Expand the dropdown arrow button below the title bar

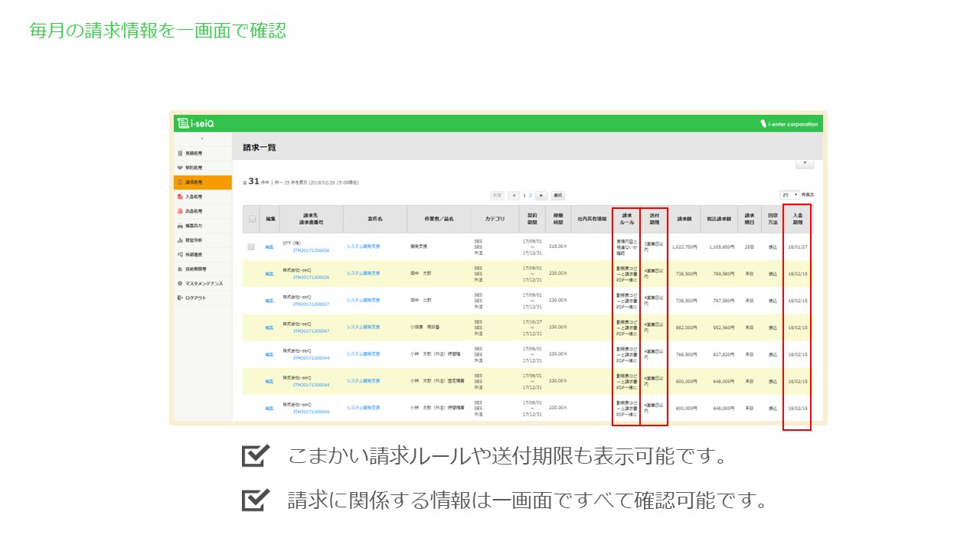click(x=804, y=164)
